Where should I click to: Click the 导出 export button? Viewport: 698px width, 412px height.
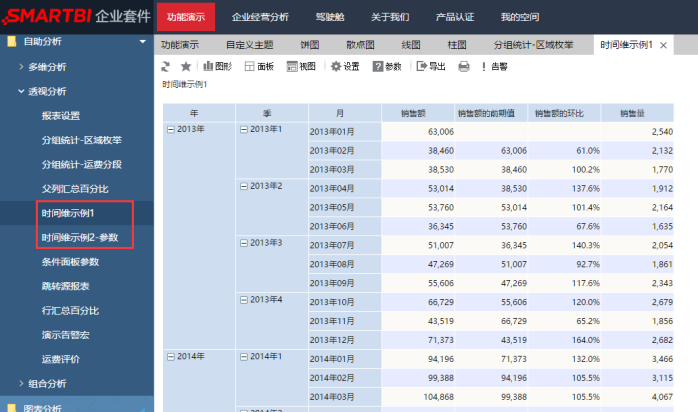pos(430,66)
